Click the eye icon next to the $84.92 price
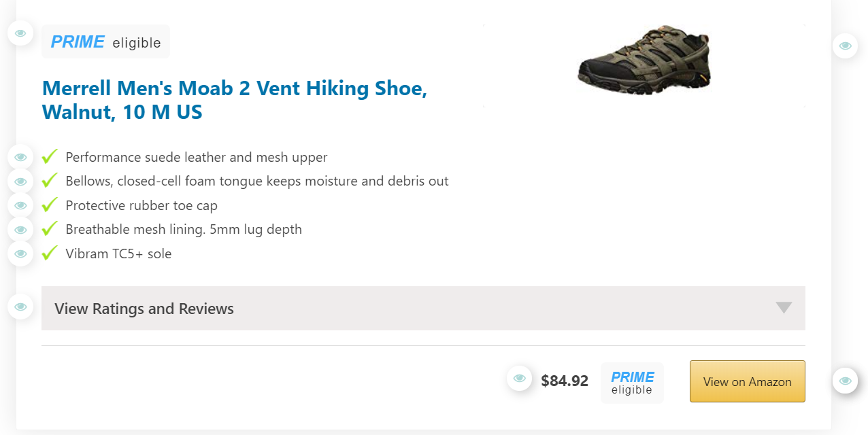 520,377
